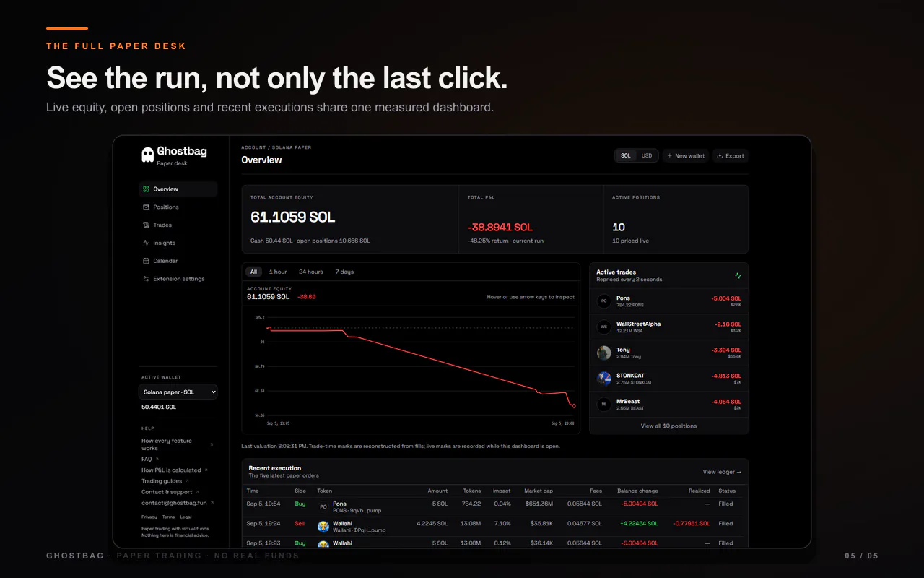The width and height of the screenshot is (924, 578).
Task: Switch the chart to 7 days
Action: [x=344, y=272]
